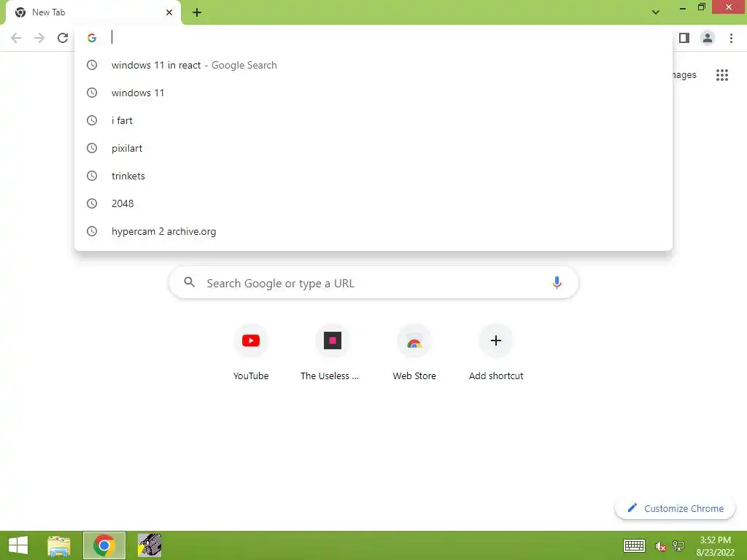Choose suggestion 'windows 11 in react'
This screenshot has height=560, width=747.
(373, 65)
